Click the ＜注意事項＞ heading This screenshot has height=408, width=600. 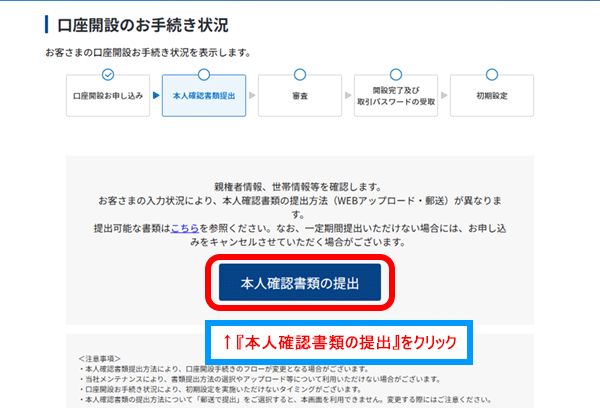pos(99,359)
